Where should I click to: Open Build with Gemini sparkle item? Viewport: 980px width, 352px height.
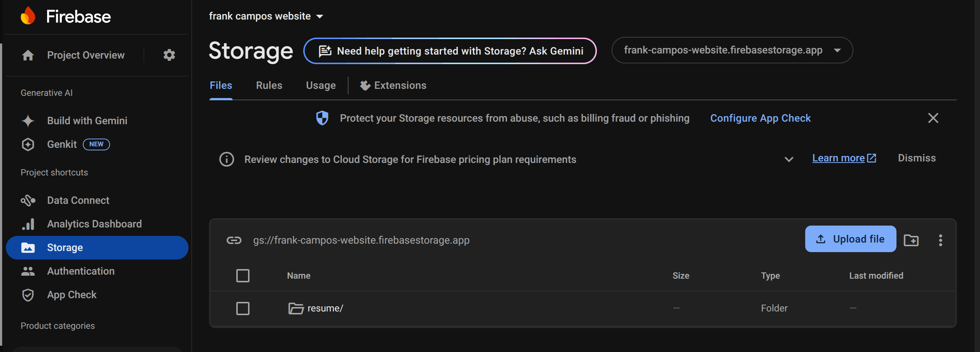pos(87,121)
